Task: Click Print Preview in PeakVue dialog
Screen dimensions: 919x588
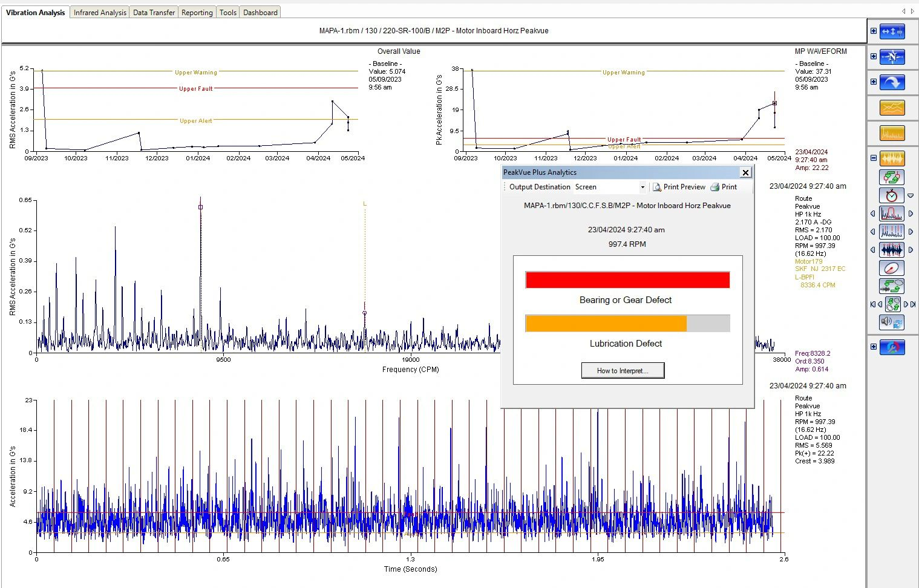Action: 679,187
